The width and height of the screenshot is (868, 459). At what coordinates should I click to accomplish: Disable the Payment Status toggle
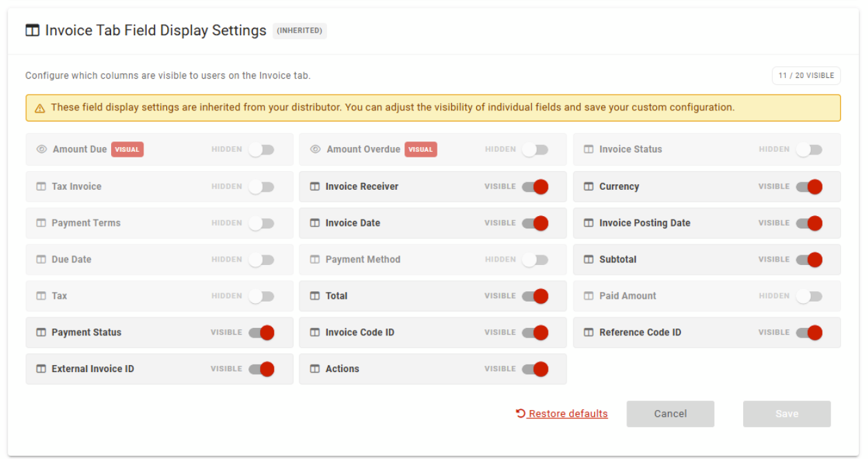click(262, 332)
